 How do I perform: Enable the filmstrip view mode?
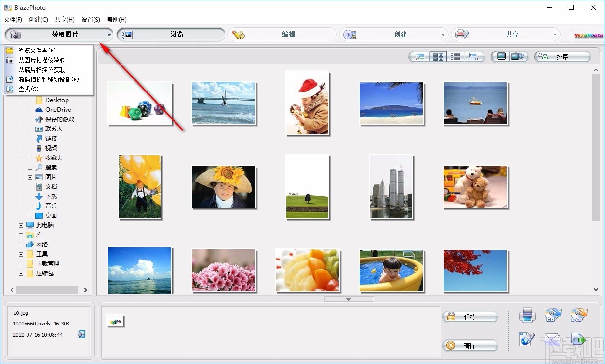click(x=474, y=56)
